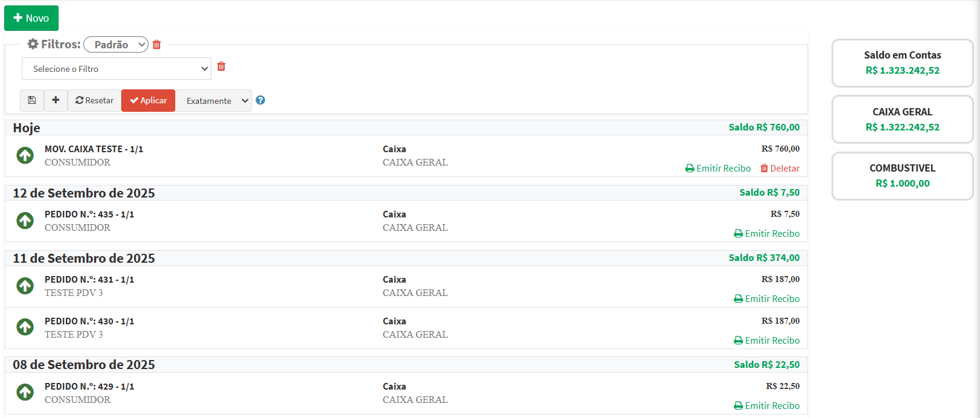Screen dimensions: 980x418
Task: Apply filters with the Aplicar button
Action: [148, 100]
